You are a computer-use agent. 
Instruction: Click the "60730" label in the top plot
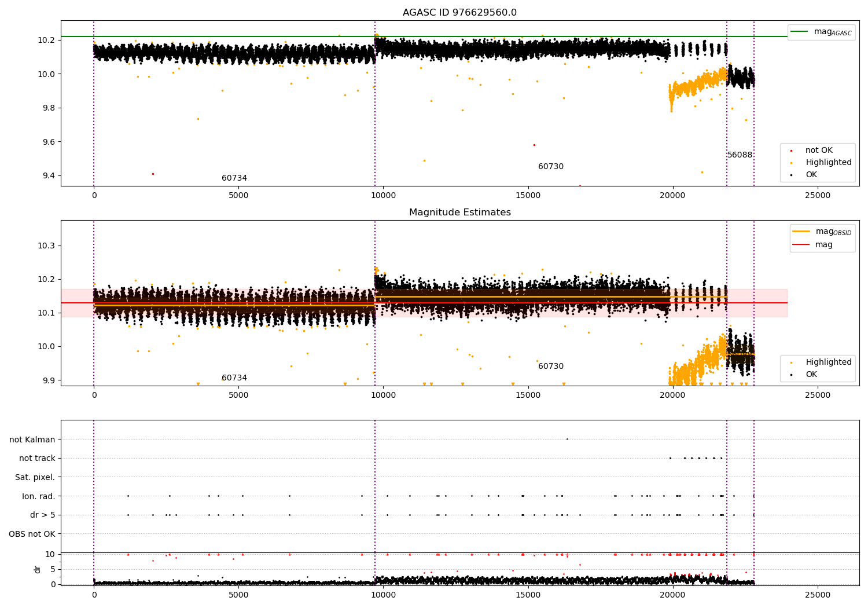(551, 167)
